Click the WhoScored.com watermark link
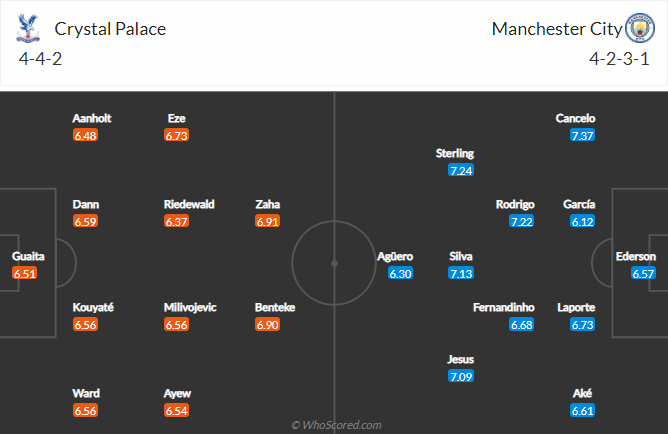The image size is (668, 434). point(336,425)
